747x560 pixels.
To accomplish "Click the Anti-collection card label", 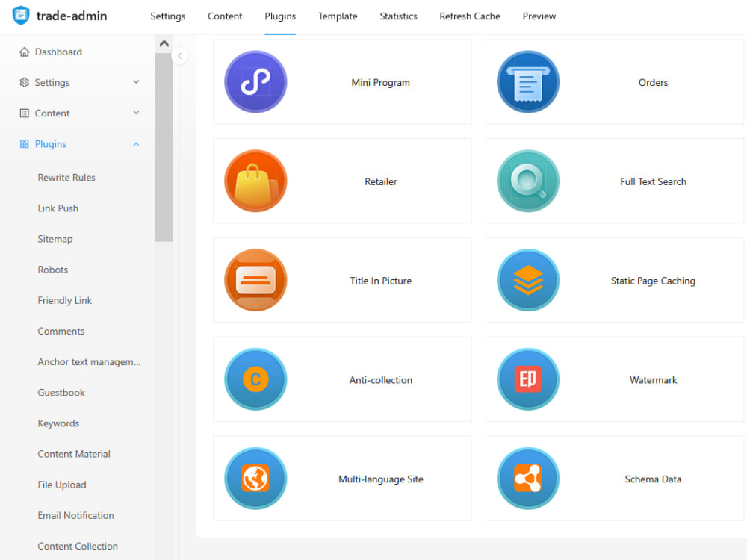I will coord(381,379).
